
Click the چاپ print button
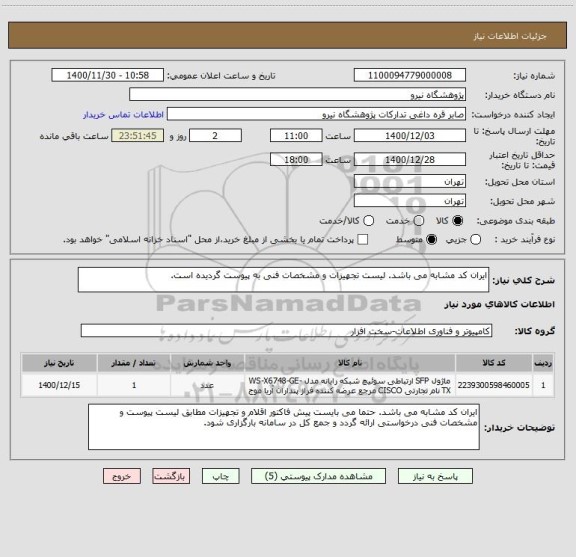pos(220,476)
